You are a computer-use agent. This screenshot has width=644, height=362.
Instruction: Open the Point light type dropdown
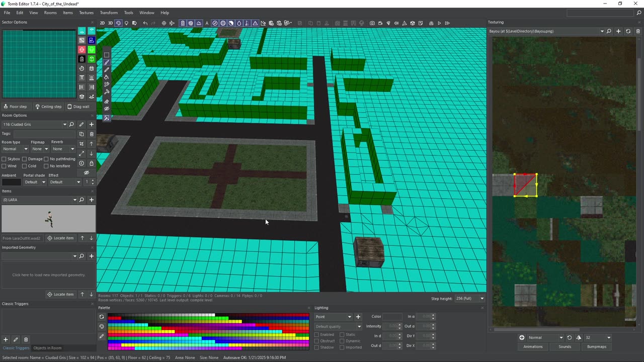click(x=333, y=317)
